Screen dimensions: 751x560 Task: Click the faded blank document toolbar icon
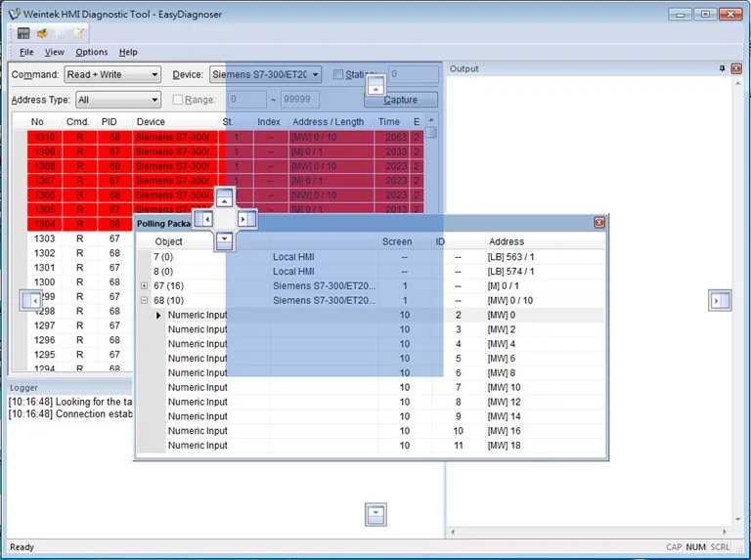coord(61,33)
